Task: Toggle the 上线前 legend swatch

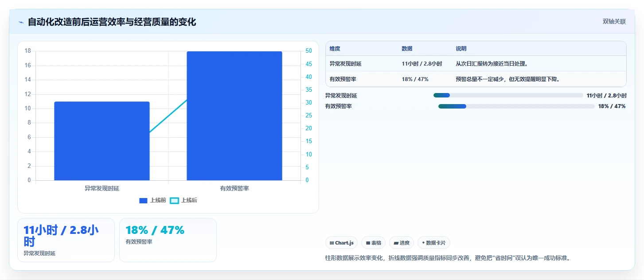Action: point(143,201)
